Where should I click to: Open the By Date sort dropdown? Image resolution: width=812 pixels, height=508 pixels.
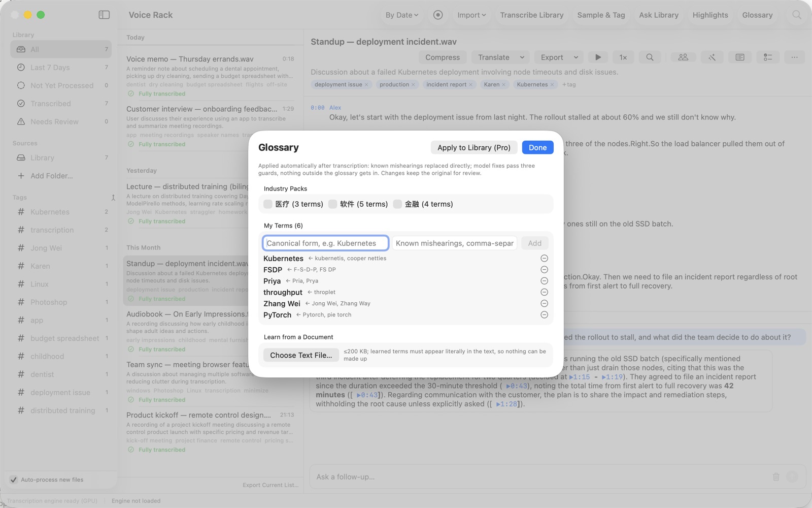pos(402,15)
